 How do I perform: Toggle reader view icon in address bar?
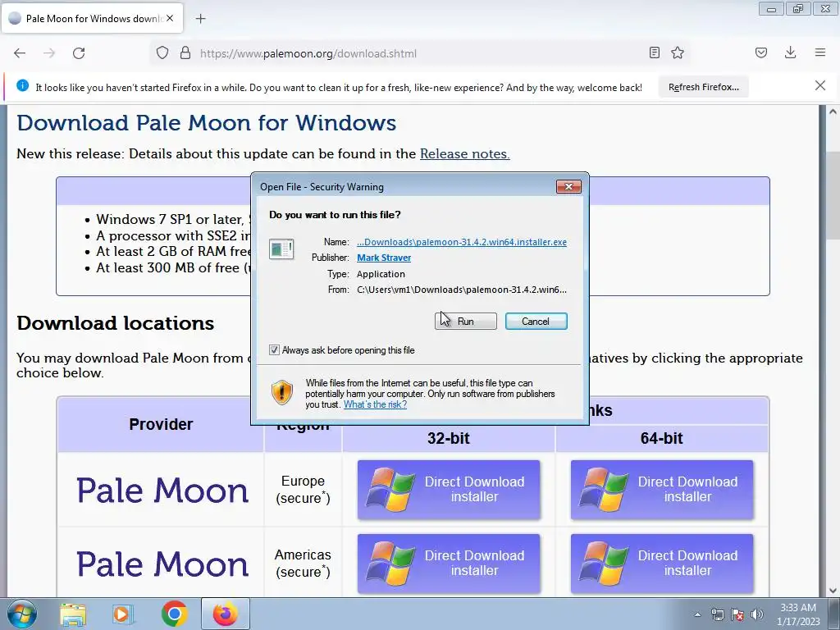(654, 52)
